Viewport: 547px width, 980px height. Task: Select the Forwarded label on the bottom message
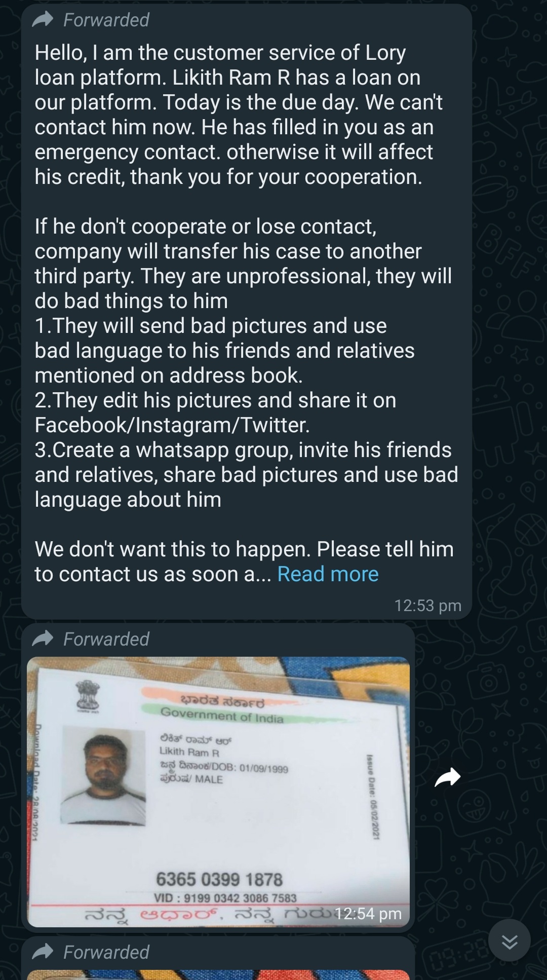point(106,952)
